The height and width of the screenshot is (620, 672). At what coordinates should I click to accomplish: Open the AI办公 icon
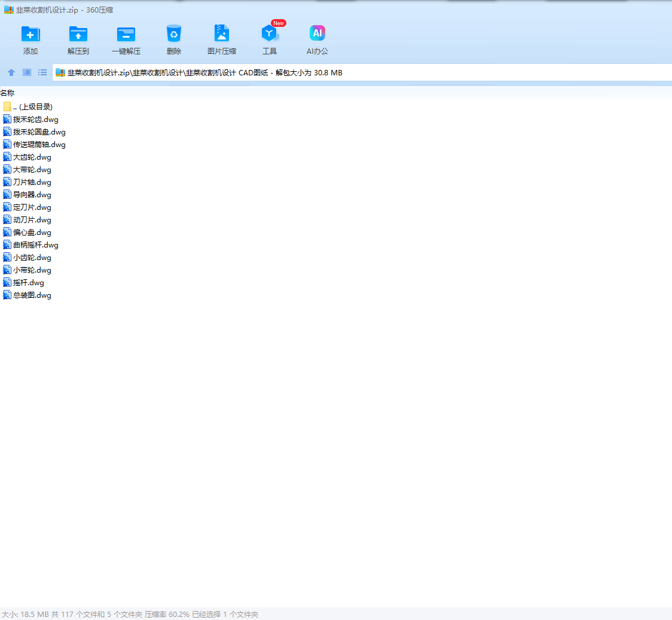[317, 33]
